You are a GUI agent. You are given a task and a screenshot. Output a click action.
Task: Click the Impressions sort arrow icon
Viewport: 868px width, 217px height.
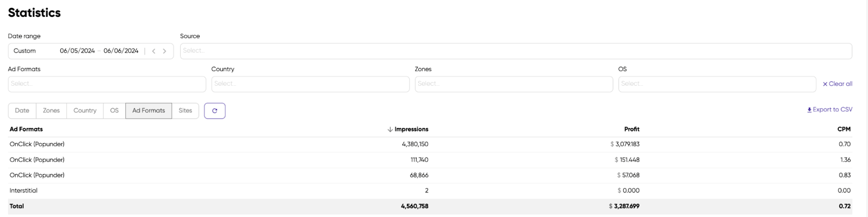390,130
